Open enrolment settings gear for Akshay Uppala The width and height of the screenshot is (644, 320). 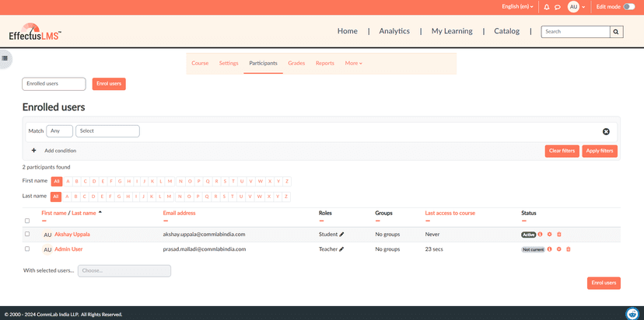[x=550, y=235]
